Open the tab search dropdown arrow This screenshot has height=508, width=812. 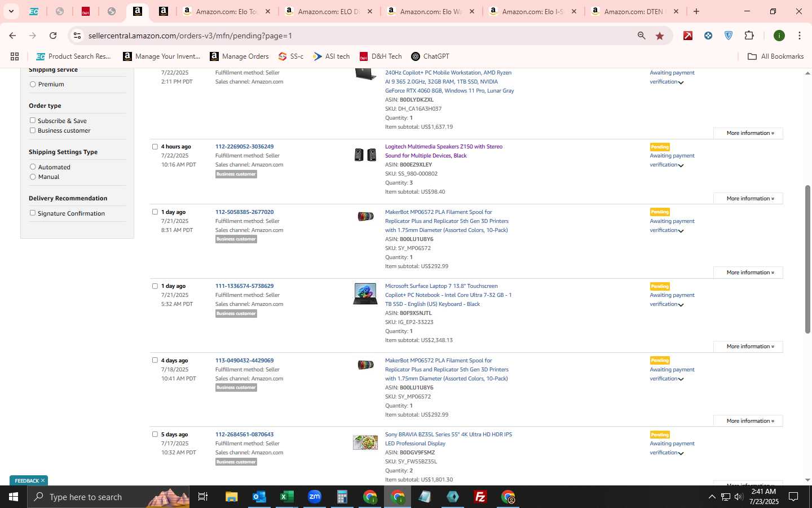[11, 11]
